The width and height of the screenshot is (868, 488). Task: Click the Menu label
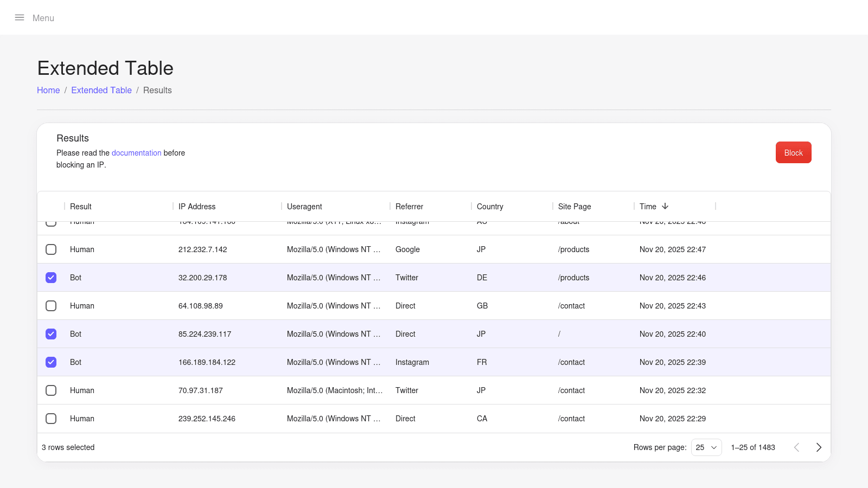43,18
